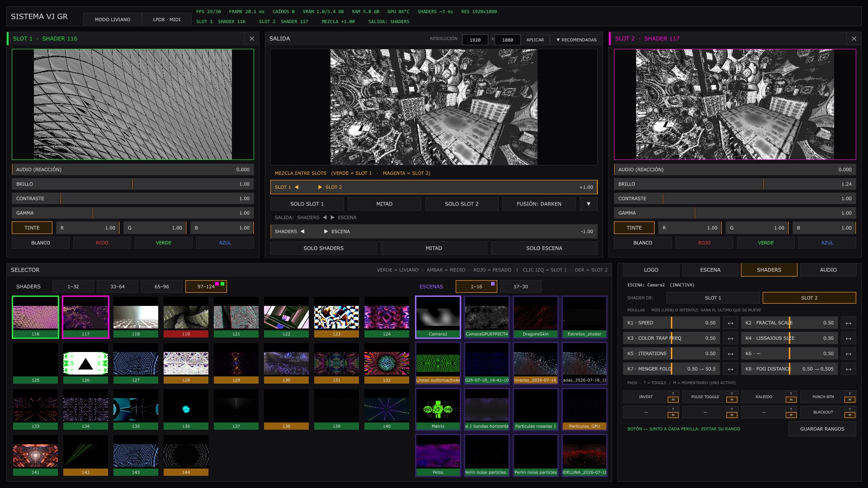Image resolution: width=868 pixels, height=488 pixels.
Task: Set KALEIDO pad to M mode
Action: tap(791, 399)
